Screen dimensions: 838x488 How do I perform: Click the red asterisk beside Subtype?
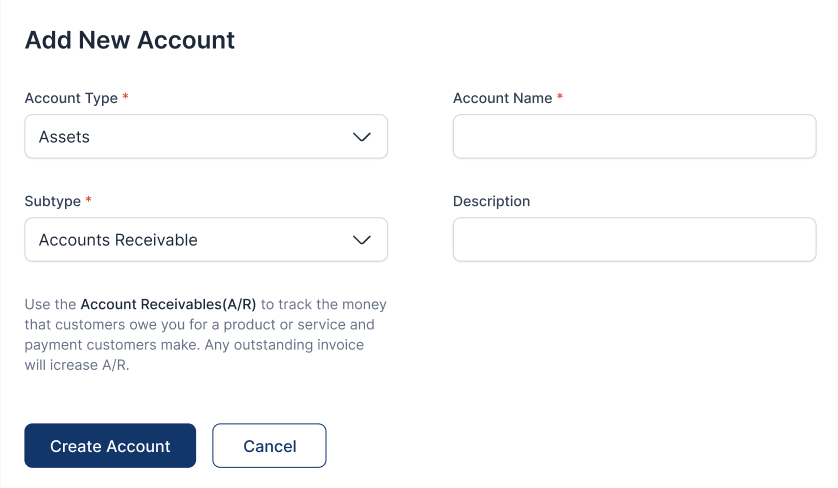(89, 201)
